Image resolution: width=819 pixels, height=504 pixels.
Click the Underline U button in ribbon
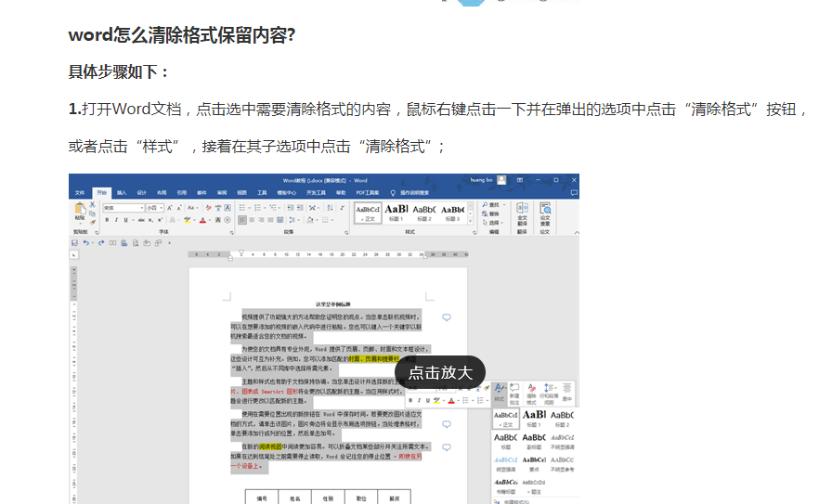126,220
